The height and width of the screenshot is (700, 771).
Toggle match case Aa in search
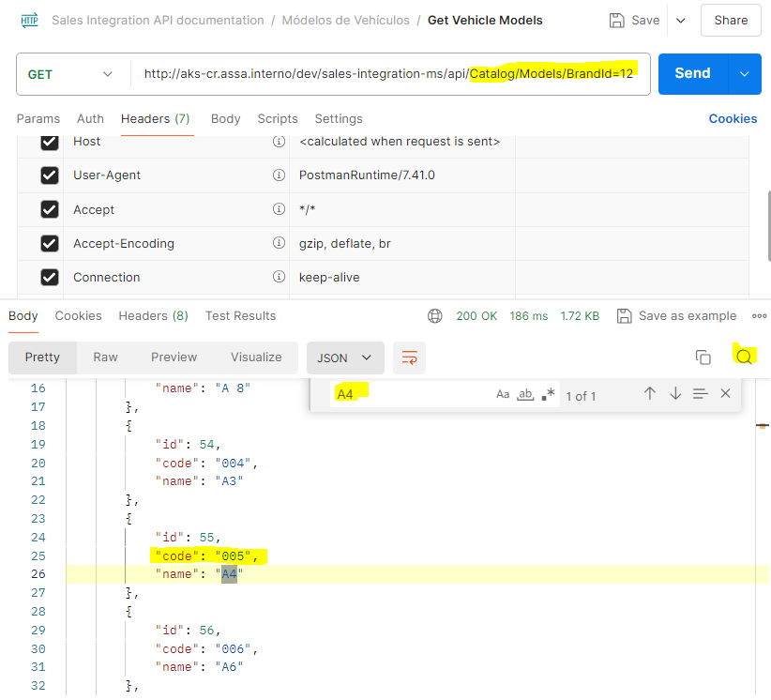click(x=503, y=394)
